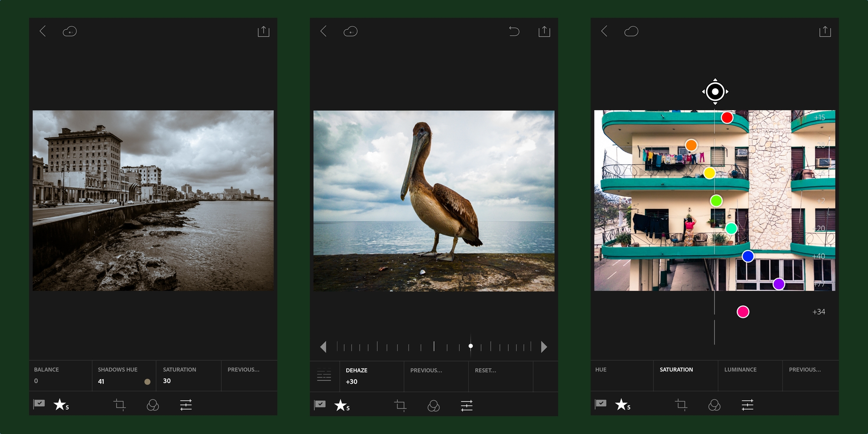The image size is (868, 434).
Task: Switch to the HUE tab
Action: [601, 370]
